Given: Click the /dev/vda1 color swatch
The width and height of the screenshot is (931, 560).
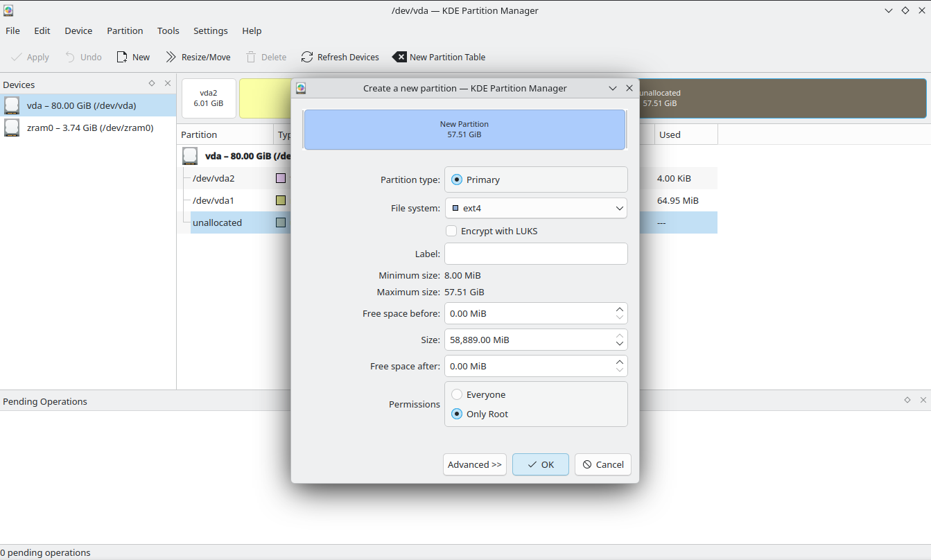Looking at the screenshot, I should click(x=281, y=200).
